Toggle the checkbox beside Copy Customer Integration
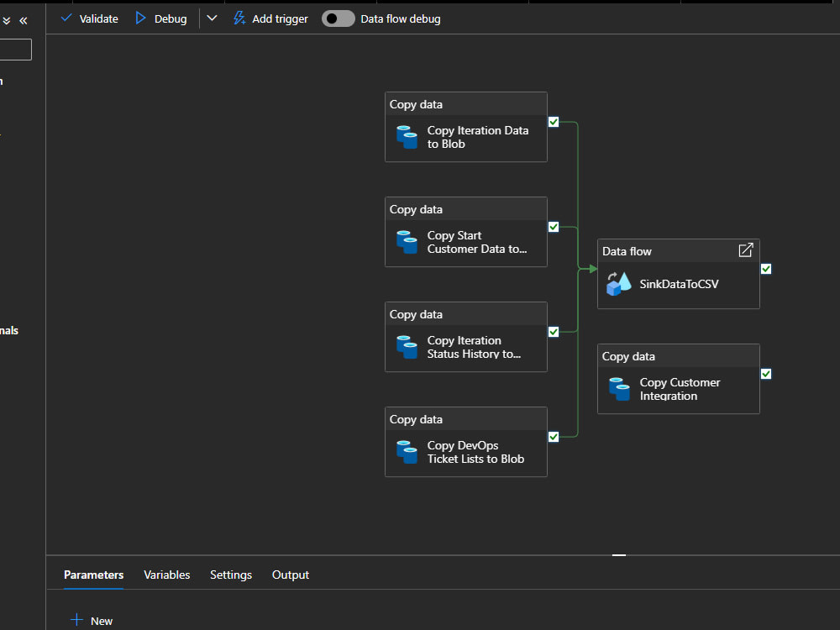The height and width of the screenshot is (630, 840). [x=765, y=374]
